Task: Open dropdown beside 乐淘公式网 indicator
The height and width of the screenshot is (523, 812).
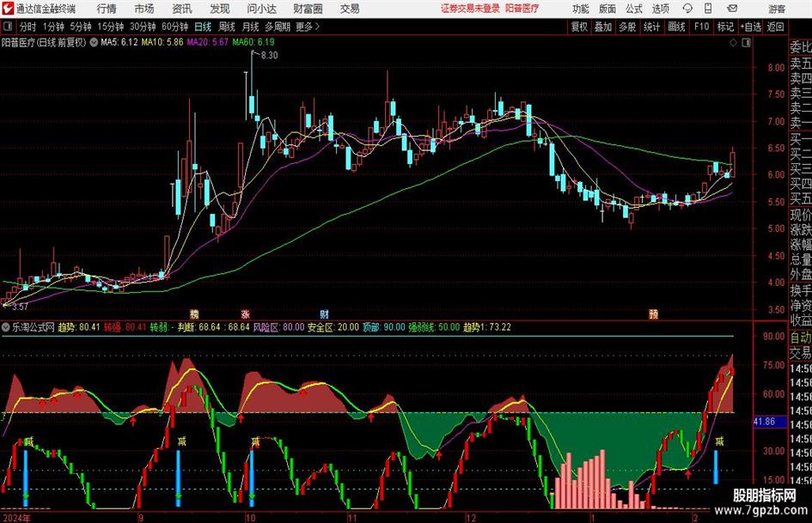Action: (6, 327)
